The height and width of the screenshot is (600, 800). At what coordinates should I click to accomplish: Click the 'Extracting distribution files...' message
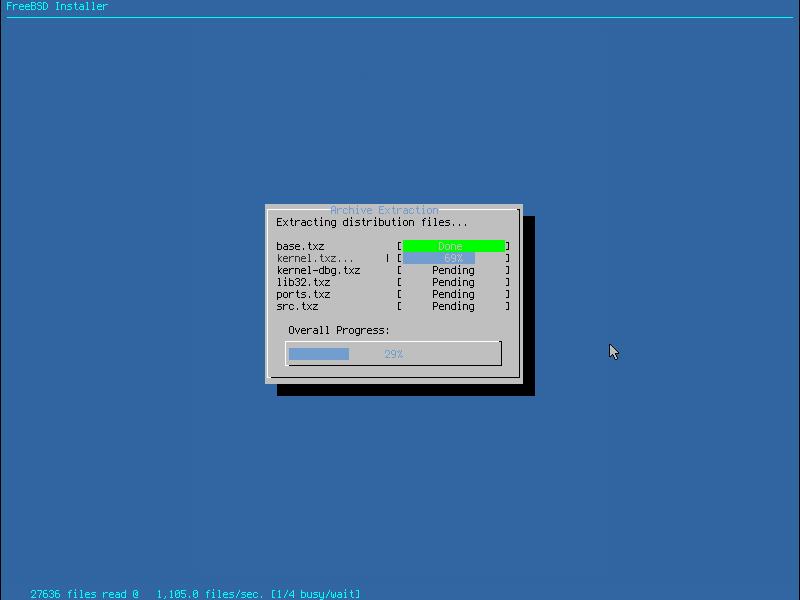pos(371,222)
